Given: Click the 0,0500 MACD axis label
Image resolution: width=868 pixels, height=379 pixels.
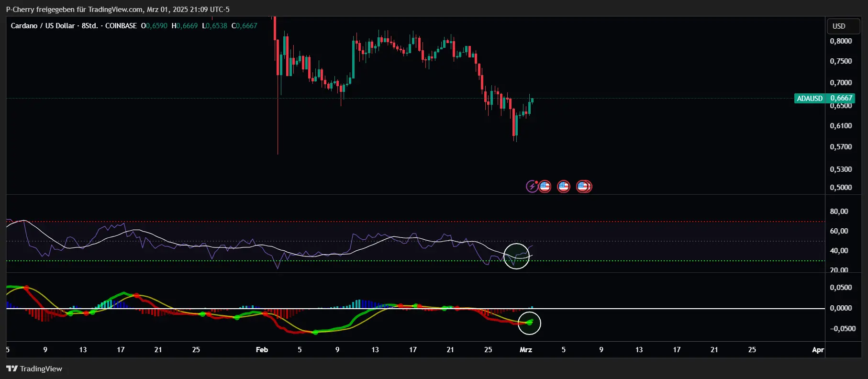Looking at the screenshot, I should click(841, 288).
